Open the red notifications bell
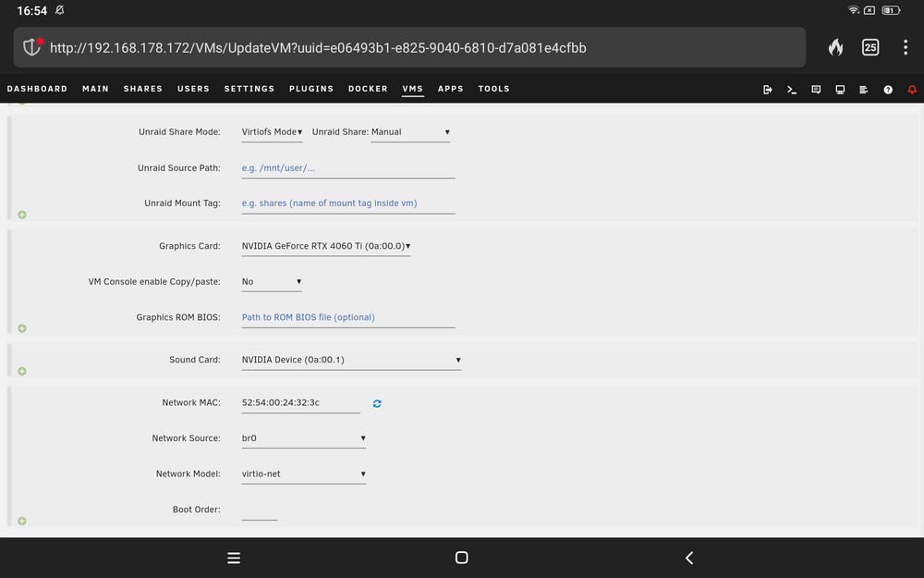The height and width of the screenshot is (578, 924). click(912, 90)
